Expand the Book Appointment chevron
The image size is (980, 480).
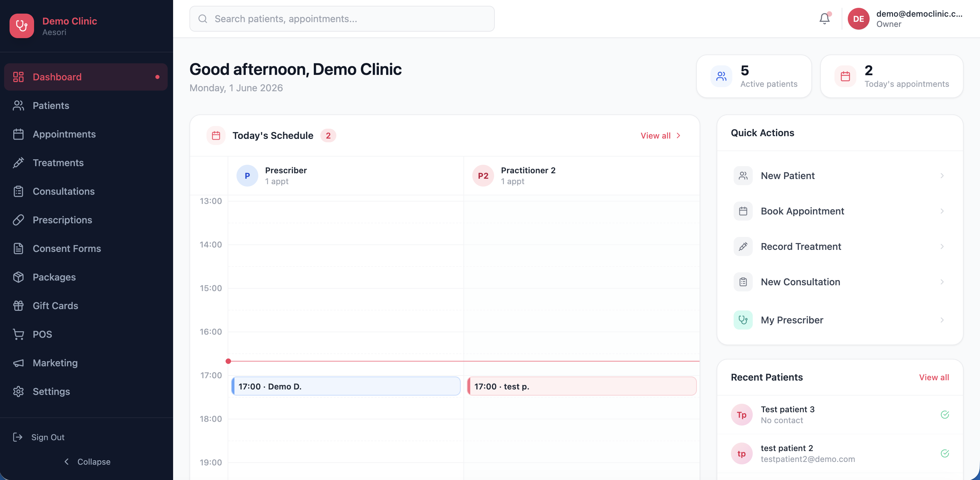942,211
